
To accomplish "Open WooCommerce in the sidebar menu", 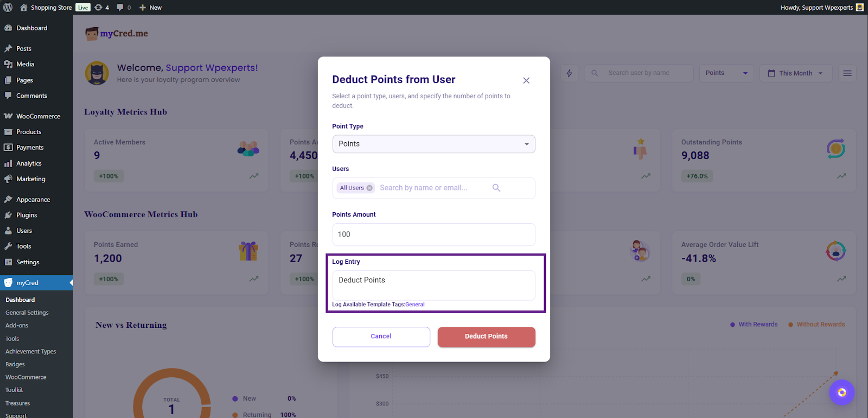I will pos(38,116).
